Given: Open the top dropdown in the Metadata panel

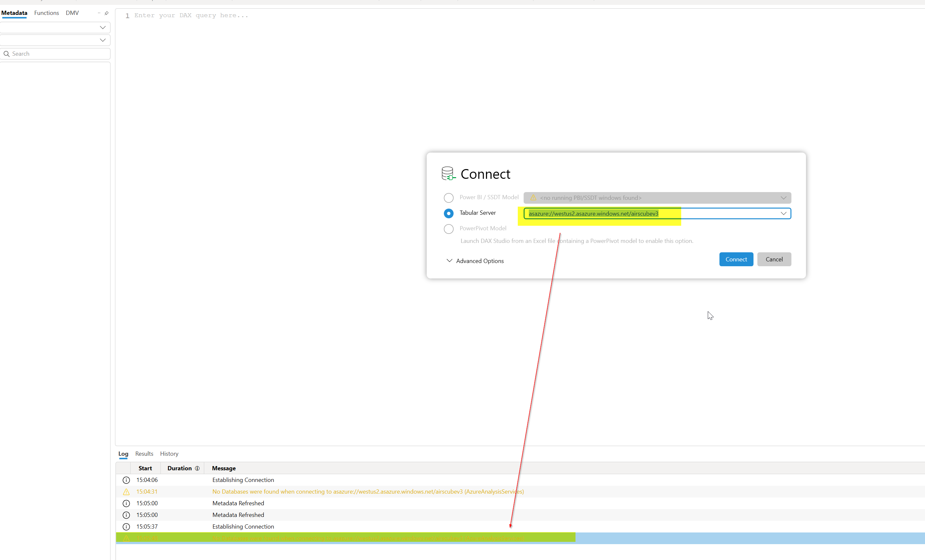Looking at the screenshot, I should tap(102, 27).
